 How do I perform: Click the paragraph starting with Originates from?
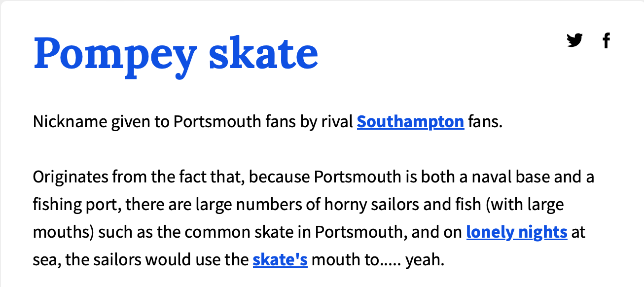pos(314,218)
